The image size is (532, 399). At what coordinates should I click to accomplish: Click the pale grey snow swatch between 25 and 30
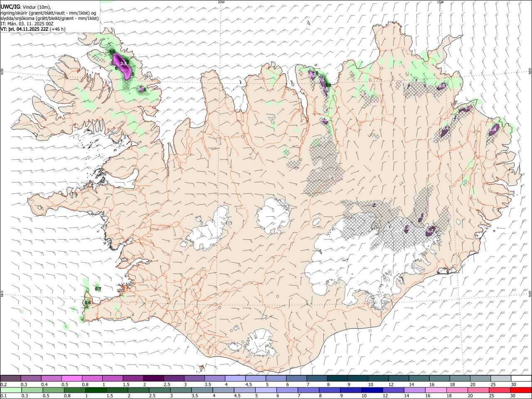pos(500,378)
